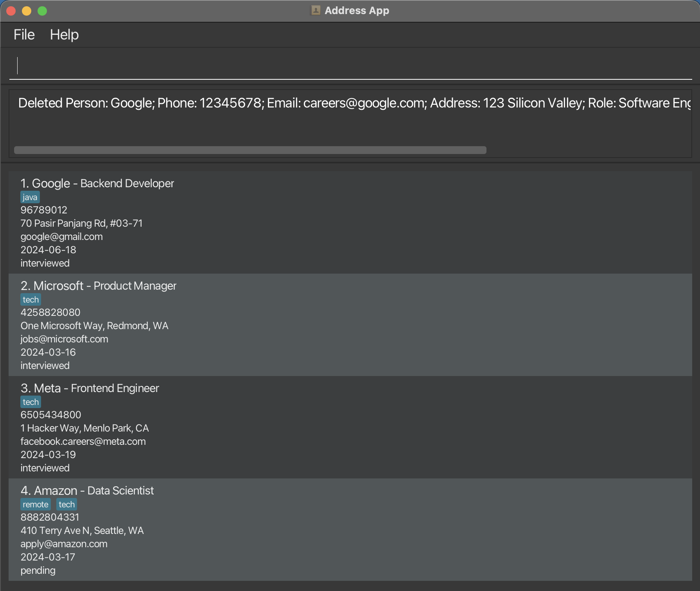Click the command input field
700x591 pixels.
(350, 66)
